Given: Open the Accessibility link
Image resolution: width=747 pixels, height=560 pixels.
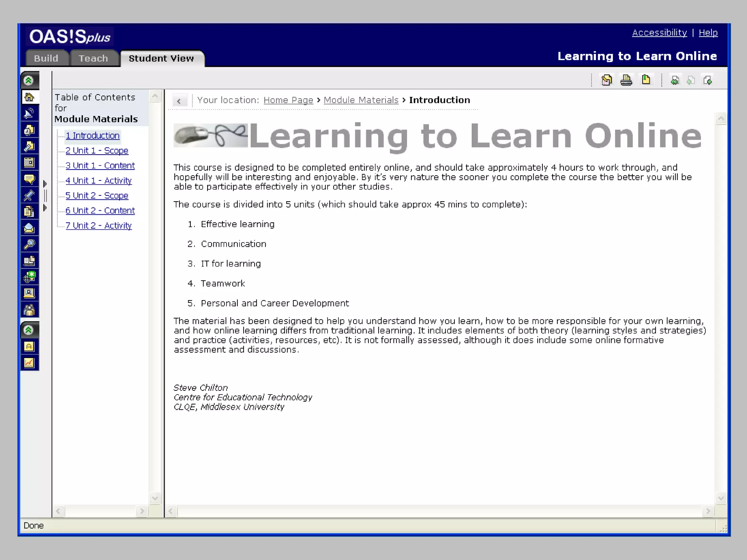Looking at the screenshot, I should click(659, 33).
